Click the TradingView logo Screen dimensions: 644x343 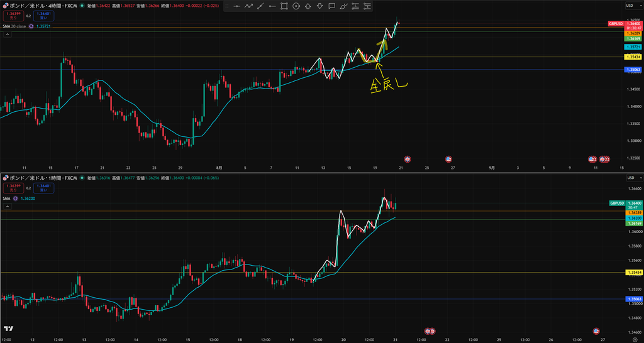(x=8, y=329)
